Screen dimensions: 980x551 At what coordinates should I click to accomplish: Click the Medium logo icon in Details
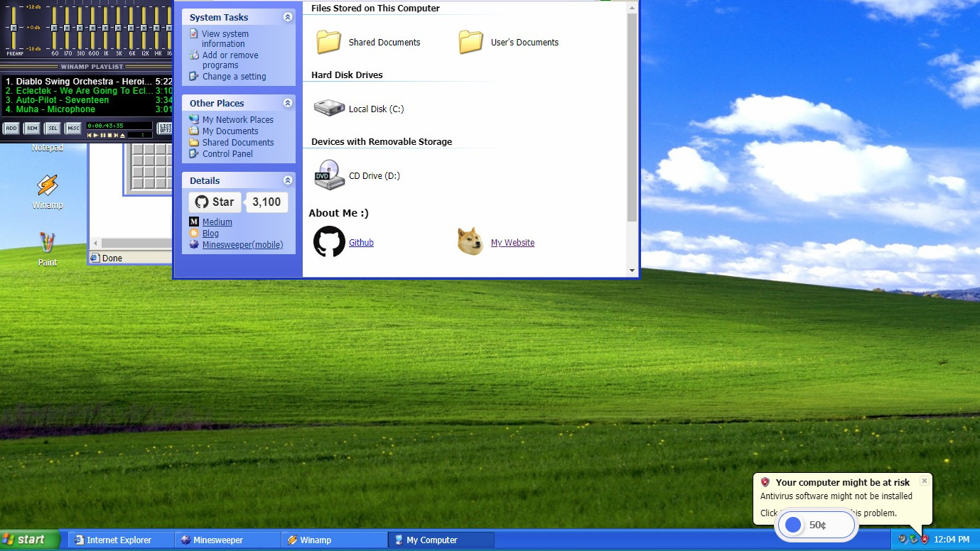coord(194,222)
